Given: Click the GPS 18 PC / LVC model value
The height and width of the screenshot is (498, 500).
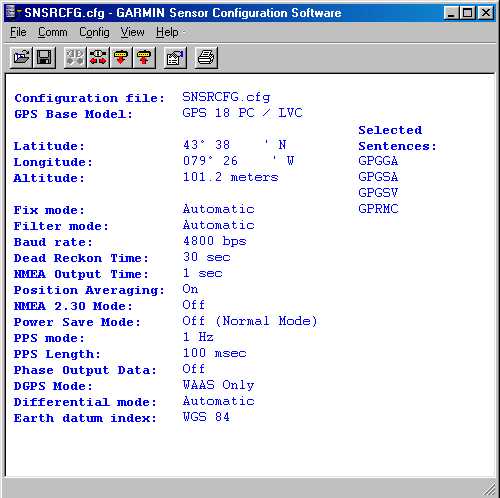Looking at the screenshot, I should (242, 113).
